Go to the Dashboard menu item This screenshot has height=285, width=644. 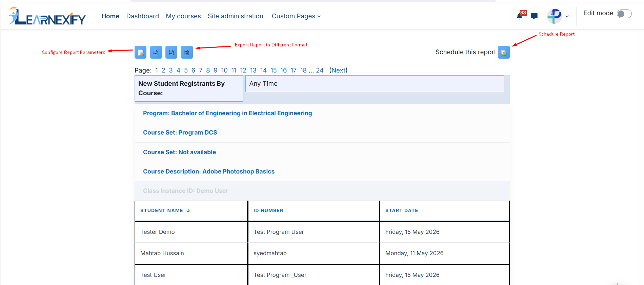coord(143,16)
